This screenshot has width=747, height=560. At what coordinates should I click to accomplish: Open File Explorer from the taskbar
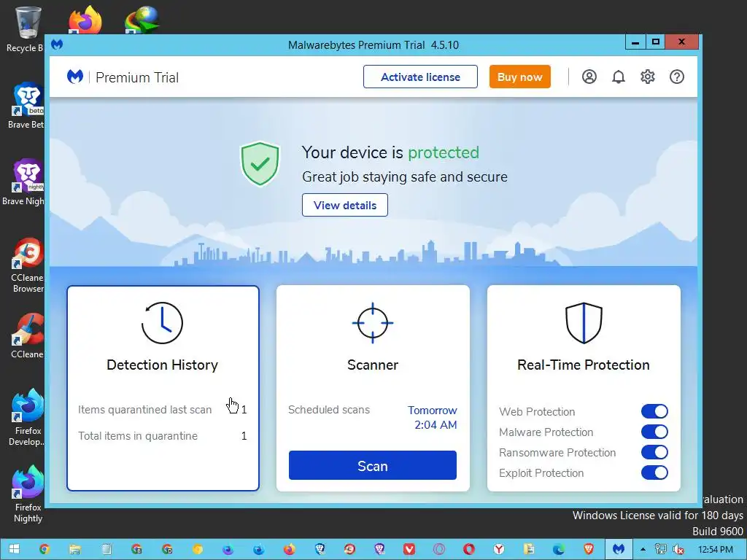pyautogui.click(x=75, y=549)
